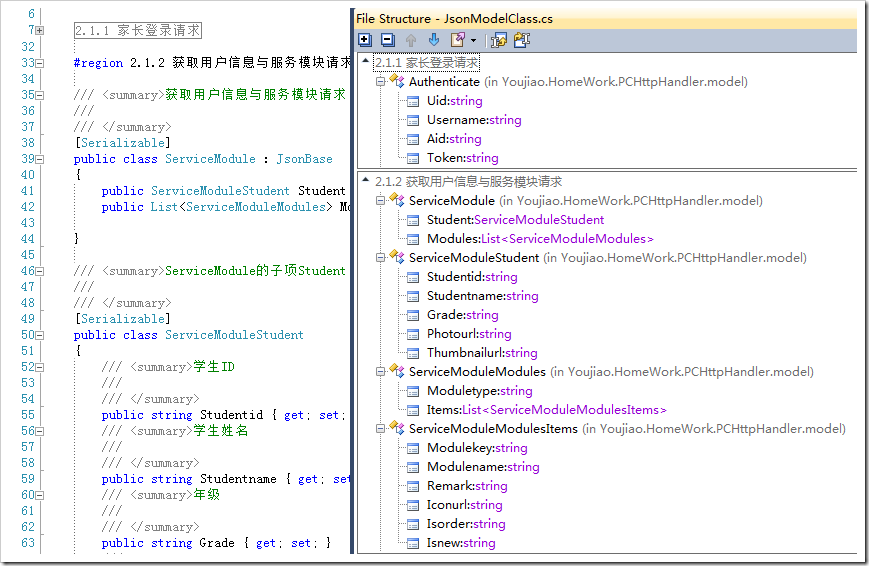Collapse the region fold at line 33

click(40, 63)
